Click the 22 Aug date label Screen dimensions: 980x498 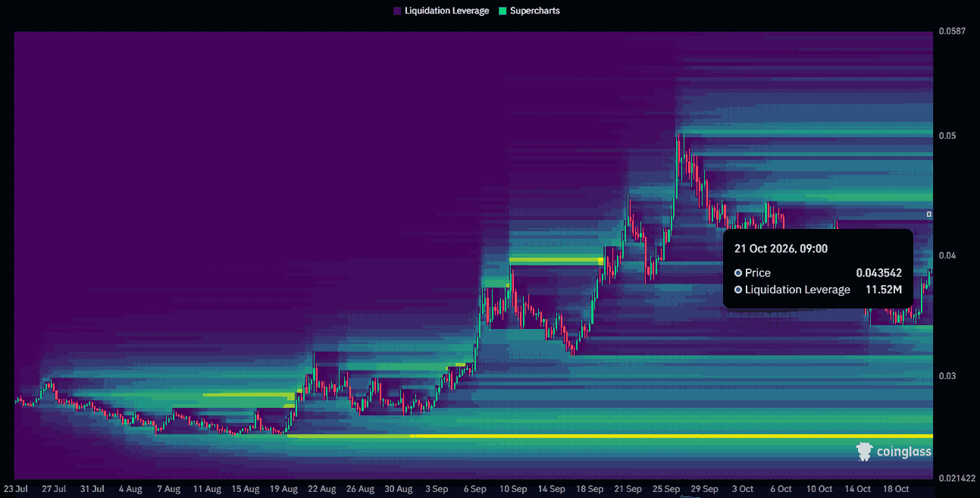click(x=322, y=489)
